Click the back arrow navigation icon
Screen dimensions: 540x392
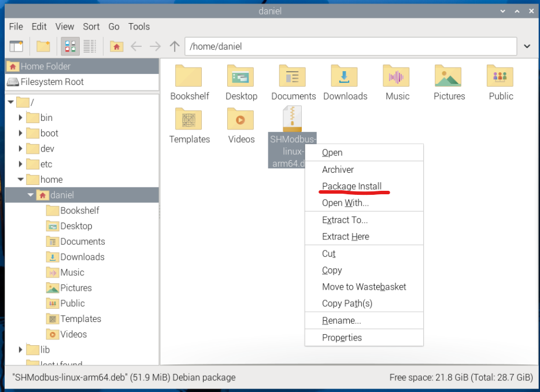(x=136, y=46)
